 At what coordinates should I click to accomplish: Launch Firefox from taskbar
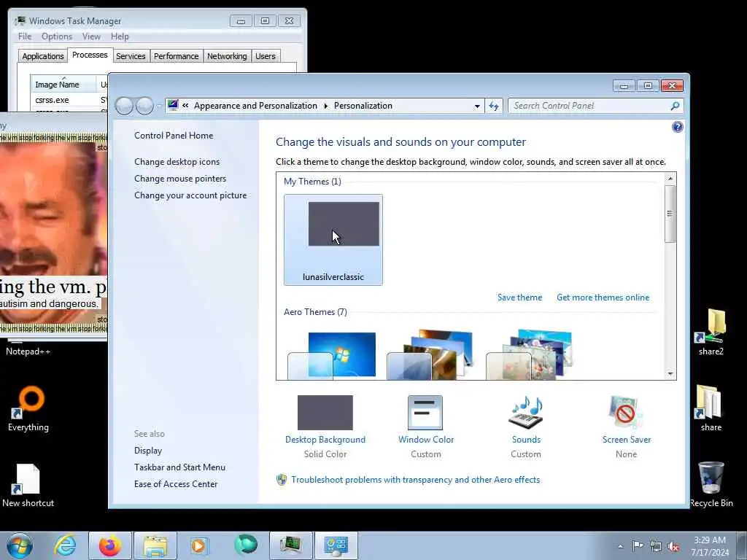109,545
